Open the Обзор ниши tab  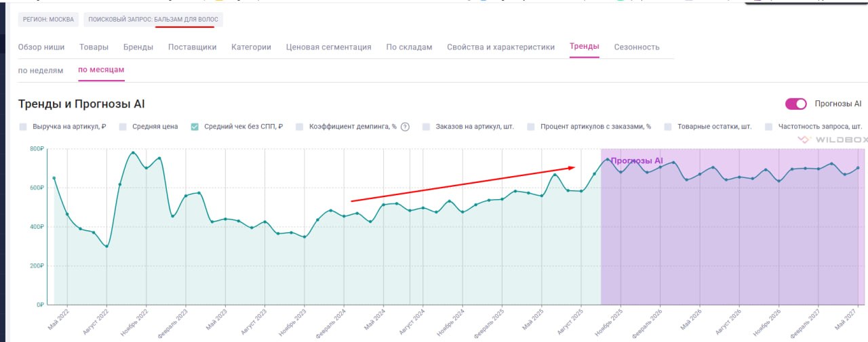(x=41, y=47)
